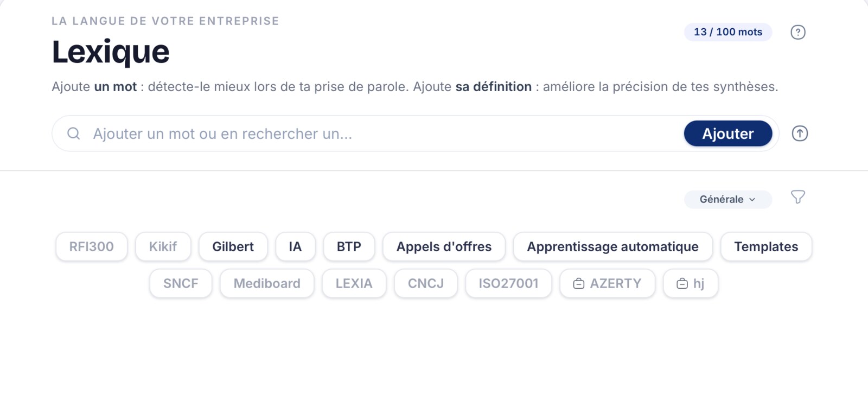Image resolution: width=868 pixels, height=413 pixels.
Task: Select the Templates word chip
Action: [766, 246]
